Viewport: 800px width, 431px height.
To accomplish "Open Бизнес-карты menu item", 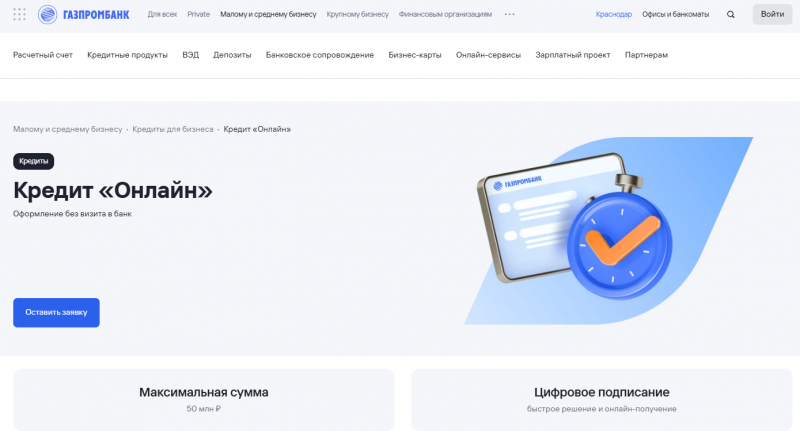I will (415, 55).
